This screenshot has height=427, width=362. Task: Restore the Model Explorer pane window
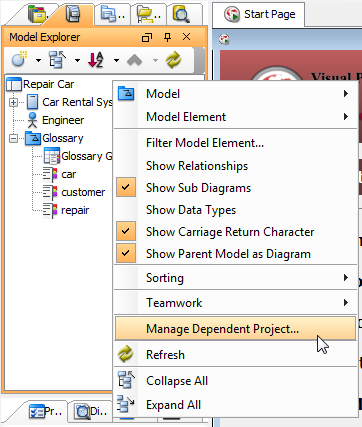pyautogui.click(x=147, y=37)
